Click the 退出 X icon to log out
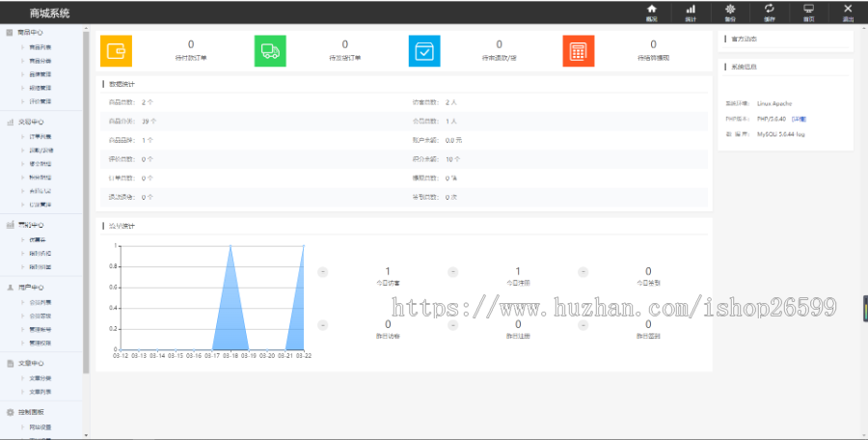868x440 pixels. click(848, 12)
